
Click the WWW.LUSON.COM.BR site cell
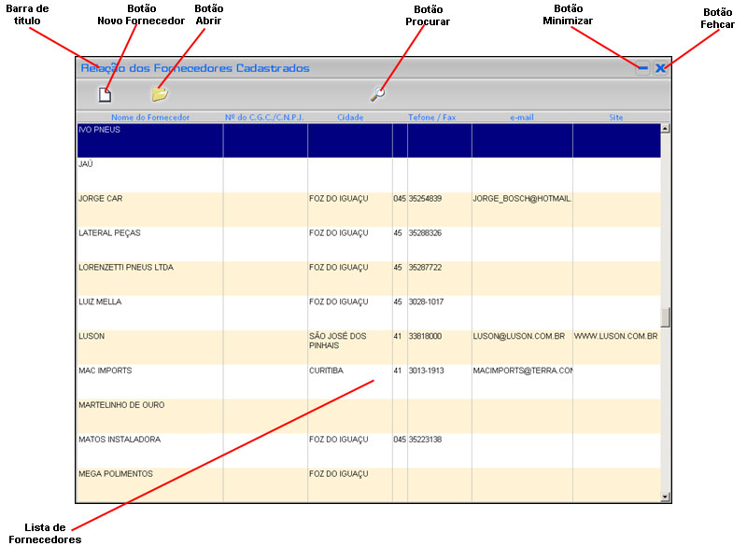pyautogui.click(x=615, y=336)
